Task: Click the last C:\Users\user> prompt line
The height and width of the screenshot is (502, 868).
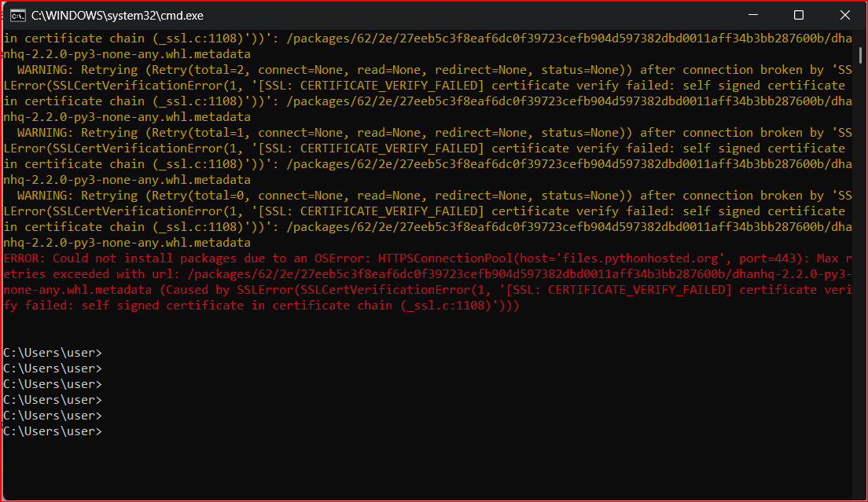Action: click(53, 431)
